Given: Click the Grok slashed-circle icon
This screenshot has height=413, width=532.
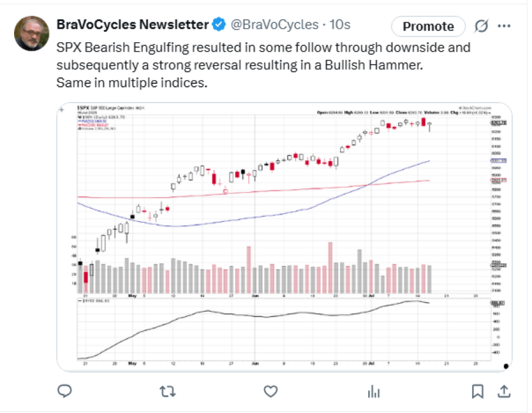Looking at the screenshot, I should point(481,26).
